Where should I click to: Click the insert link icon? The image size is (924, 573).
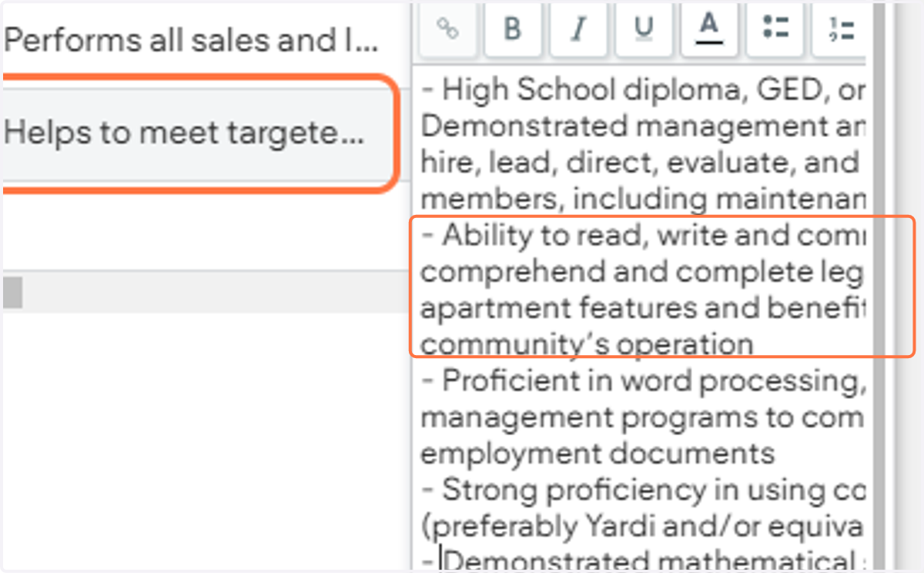coord(447,28)
